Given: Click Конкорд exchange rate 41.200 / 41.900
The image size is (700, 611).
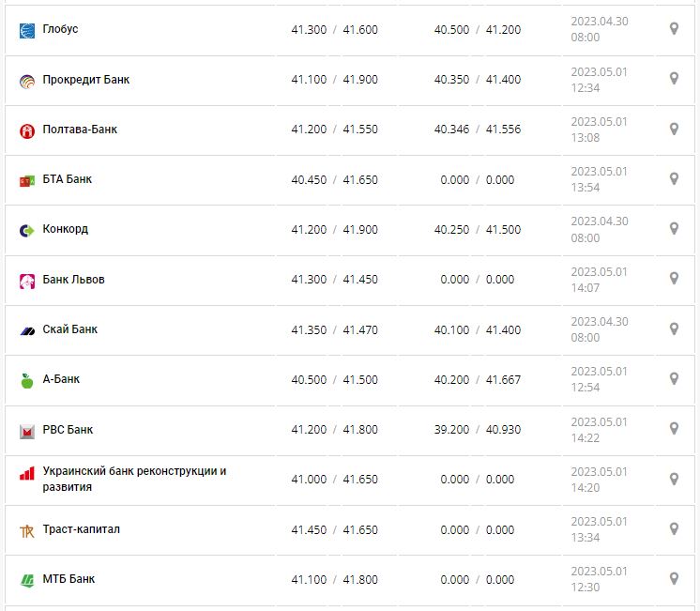Looking at the screenshot, I should click(334, 230).
